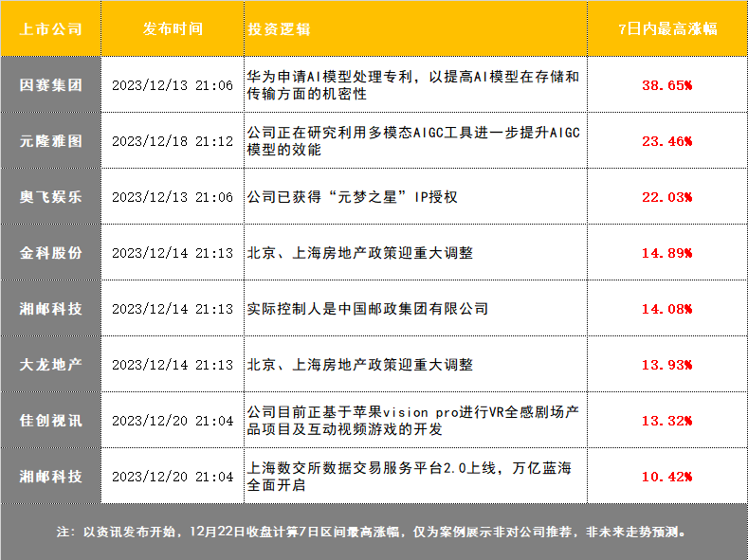The image size is (748, 560).
Task: Click the 22.03% gain value
Action: (x=666, y=197)
